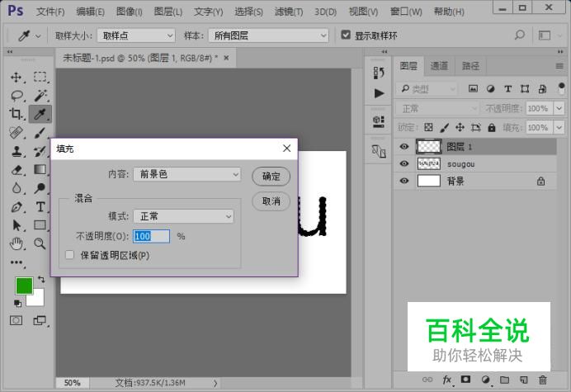Screen dimensions: 571x392
Task: Toggle lock transparent pixels
Action: click(x=428, y=127)
